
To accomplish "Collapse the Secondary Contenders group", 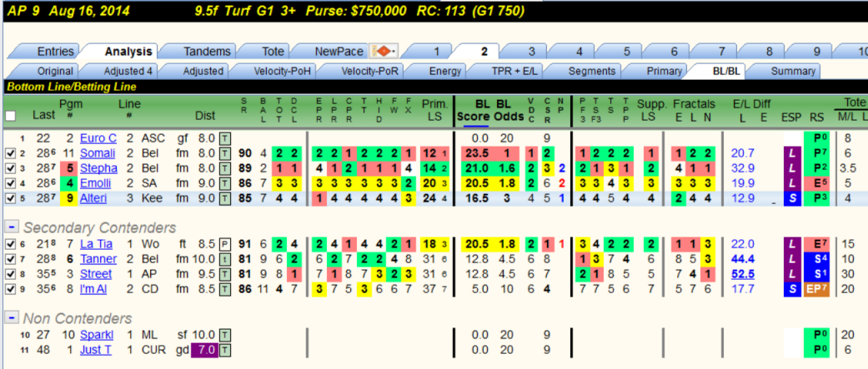I will pyautogui.click(x=12, y=227).
